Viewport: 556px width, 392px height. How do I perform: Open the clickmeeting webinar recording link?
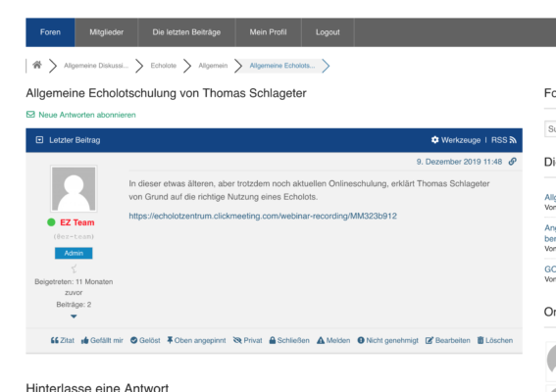(x=263, y=216)
